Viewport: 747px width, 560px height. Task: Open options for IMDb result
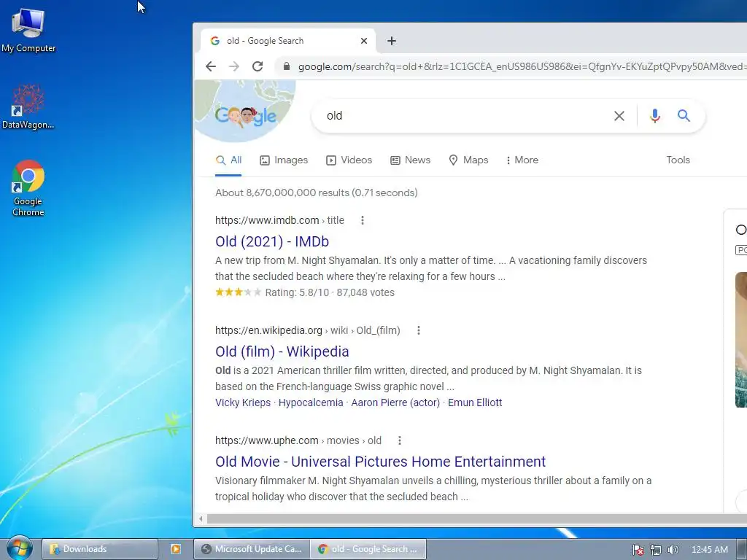tap(363, 220)
